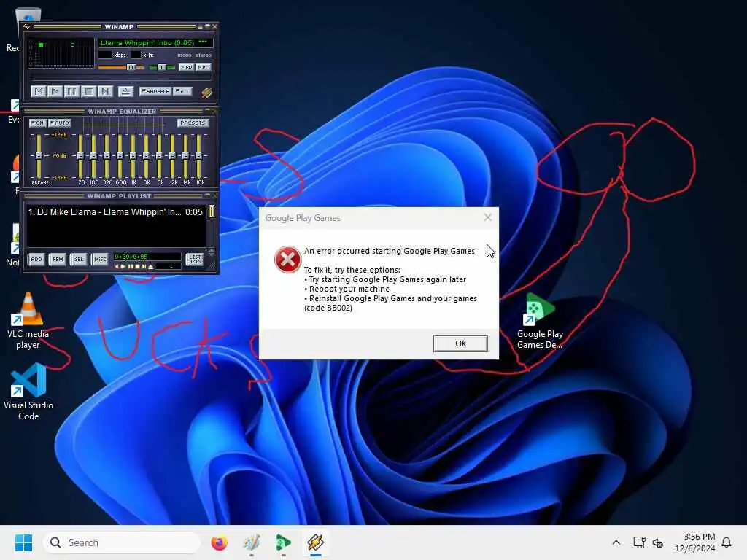
Task: Click the PREAMP equalizer slider
Action: click(x=39, y=156)
